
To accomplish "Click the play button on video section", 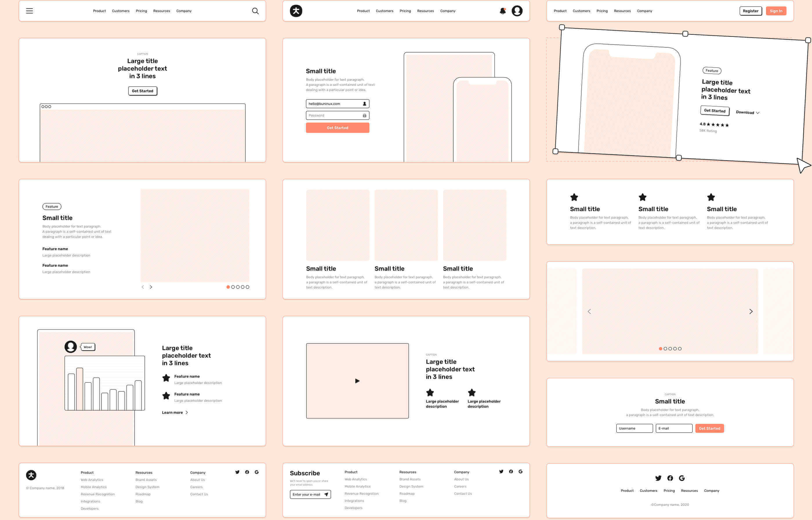I will click(x=356, y=381).
